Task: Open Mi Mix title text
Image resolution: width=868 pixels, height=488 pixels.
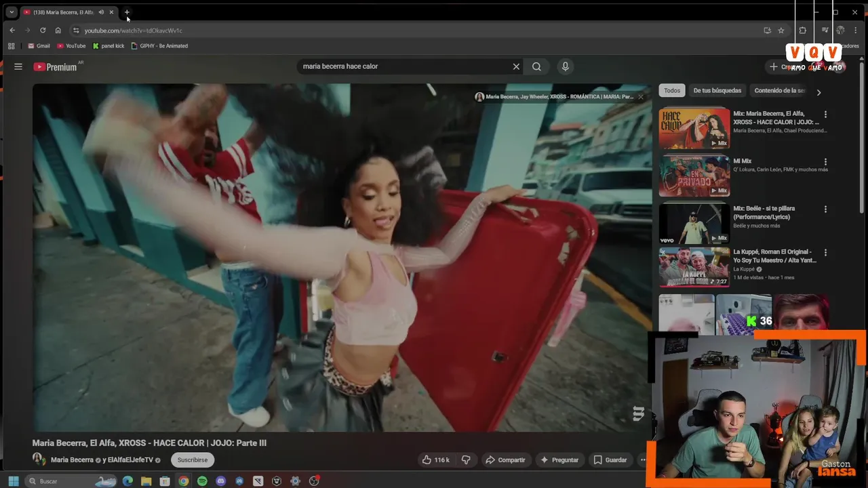Action: 742,161
